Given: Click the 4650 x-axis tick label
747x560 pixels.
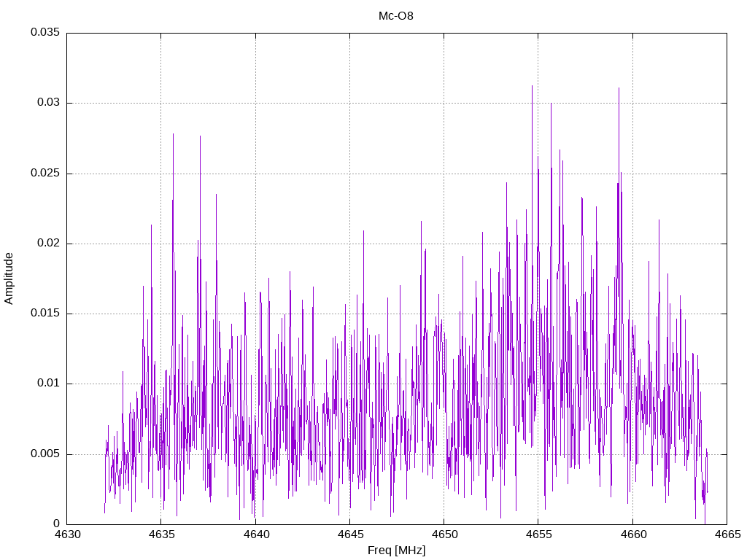Looking at the screenshot, I should coord(444,534).
